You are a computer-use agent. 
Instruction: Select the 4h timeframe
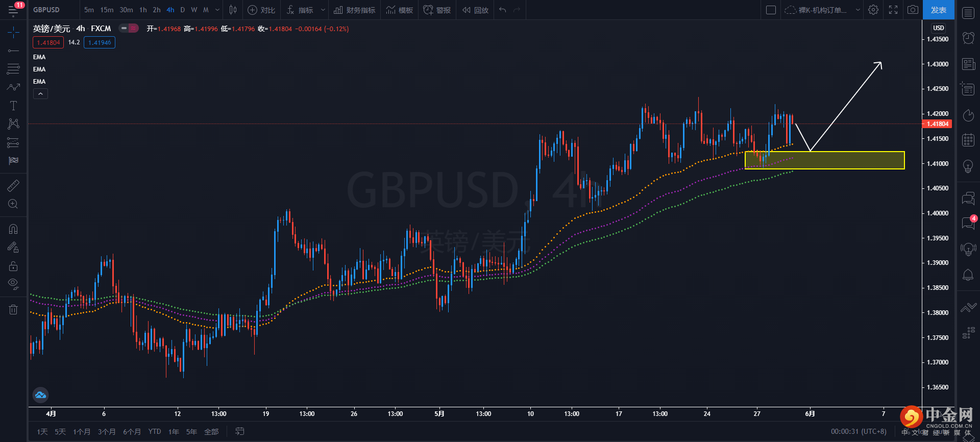170,10
